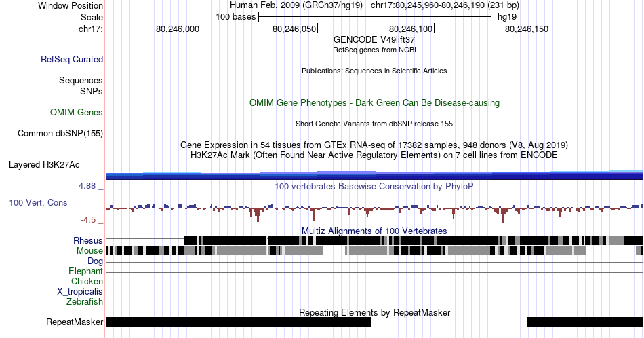The width and height of the screenshot is (644, 338).
Task: Click the GENCODE V49lift37 track title
Action: tap(374, 40)
